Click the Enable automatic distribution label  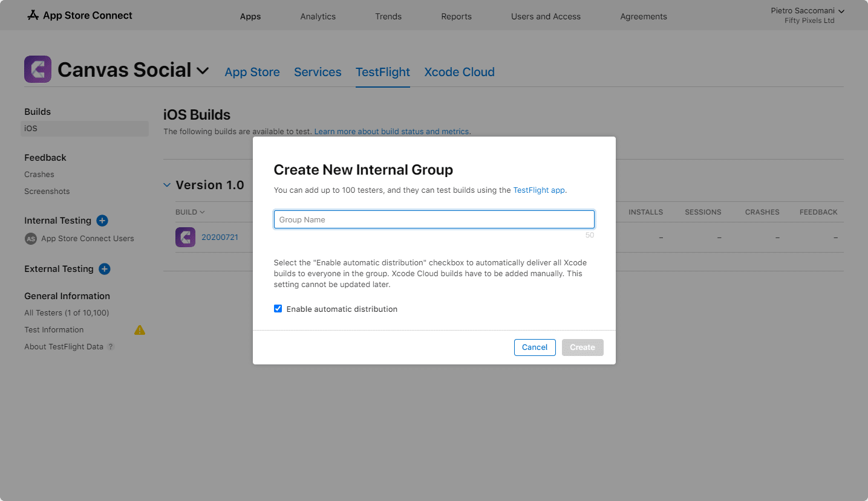tap(342, 309)
